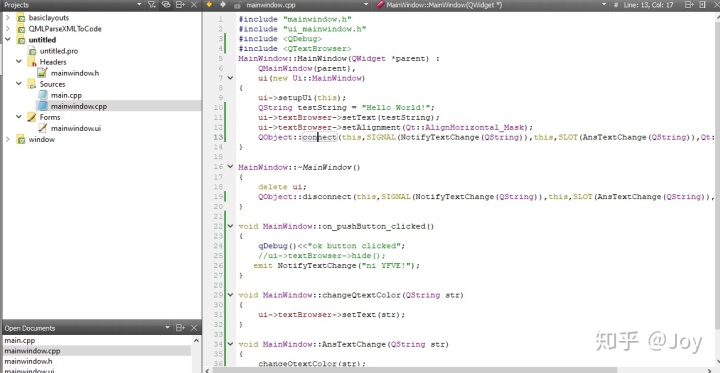Click the window project icon
Viewport: 720px width, 373px height.
click(x=21, y=139)
